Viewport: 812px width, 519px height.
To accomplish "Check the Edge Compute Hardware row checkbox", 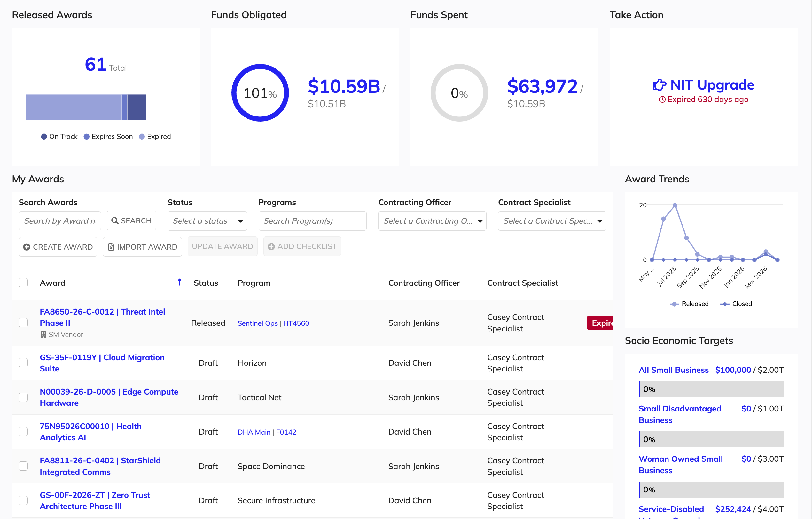I will coord(23,397).
